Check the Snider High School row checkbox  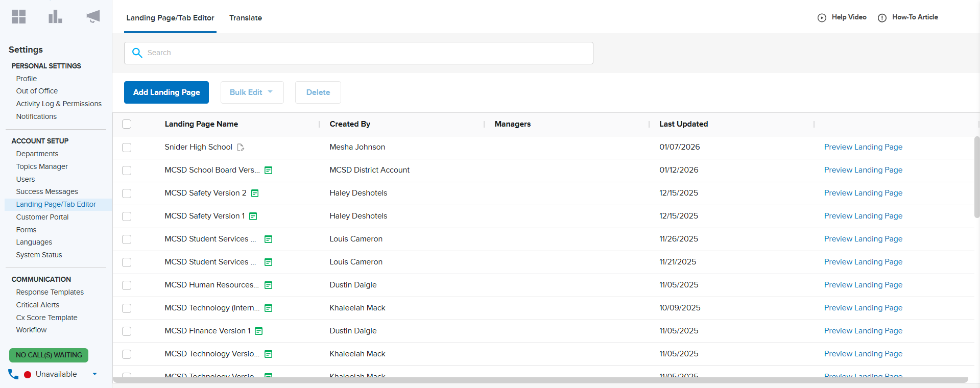[127, 148]
